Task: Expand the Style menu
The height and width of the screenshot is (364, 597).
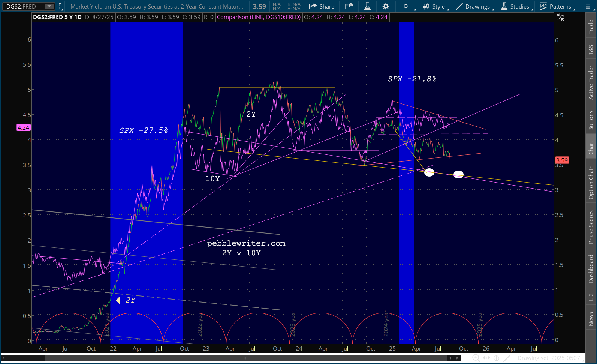Action: click(434, 6)
